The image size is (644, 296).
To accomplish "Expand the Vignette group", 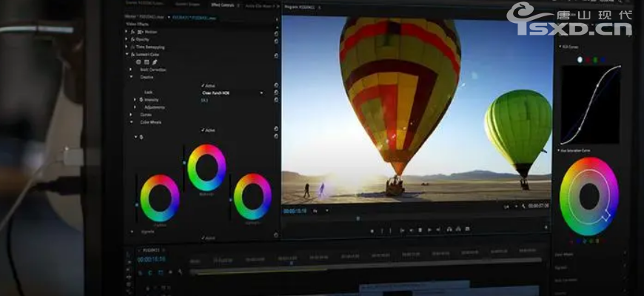I will 132,232.
